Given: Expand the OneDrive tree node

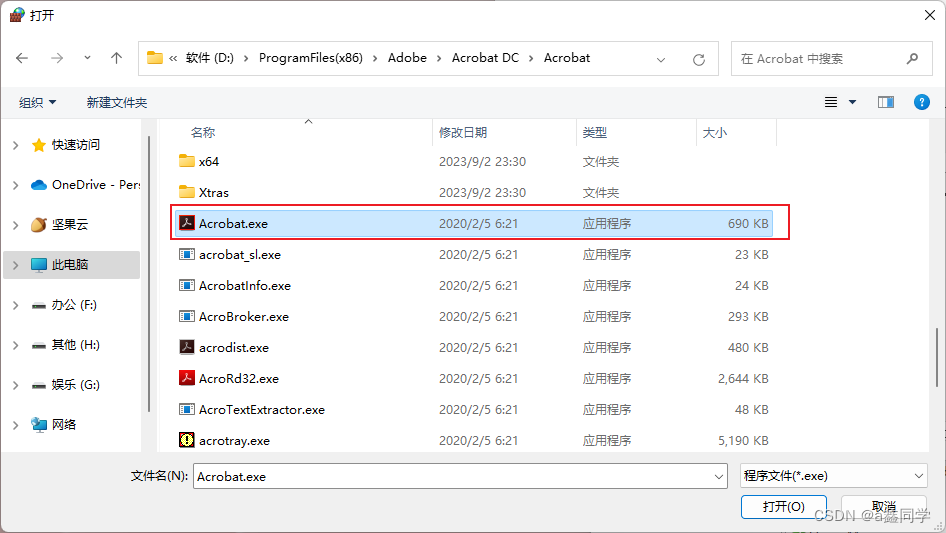Looking at the screenshot, I should [16, 185].
